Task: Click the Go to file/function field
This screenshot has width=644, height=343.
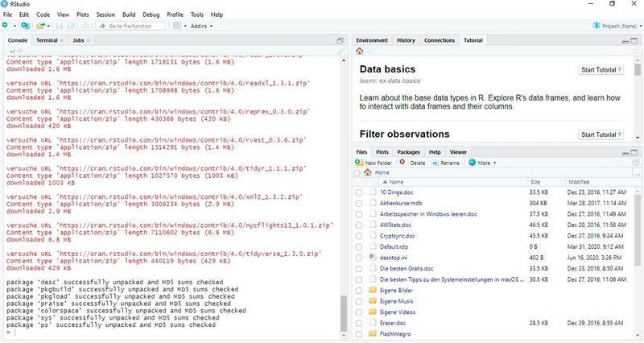Action: (x=130, y=26)
